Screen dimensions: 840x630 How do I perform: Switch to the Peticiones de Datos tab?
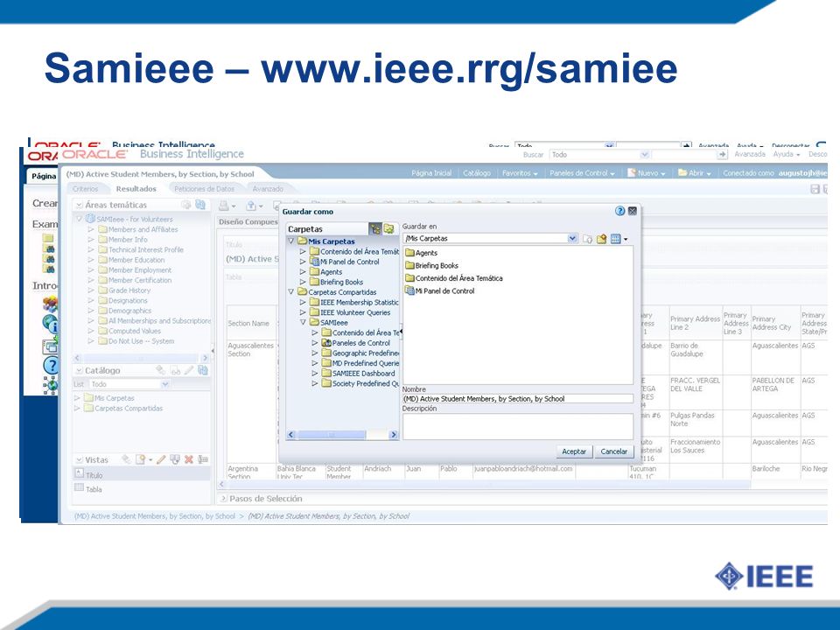click(204, 189)
